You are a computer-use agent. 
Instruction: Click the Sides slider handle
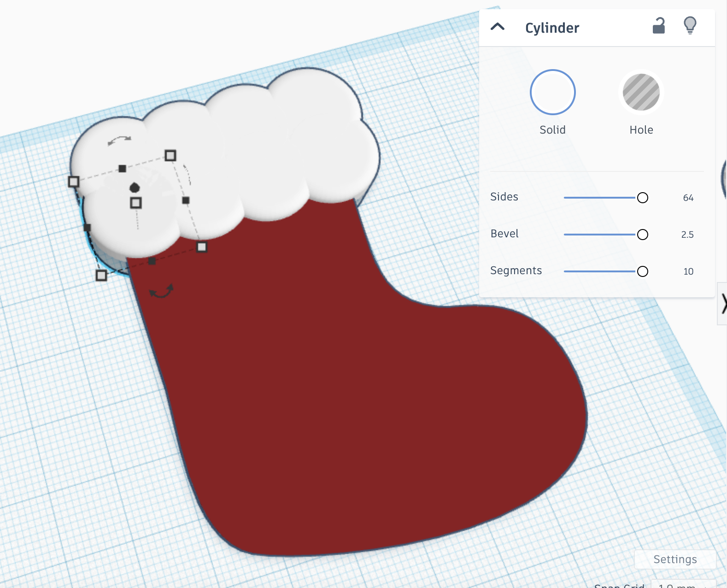(643, 198)
